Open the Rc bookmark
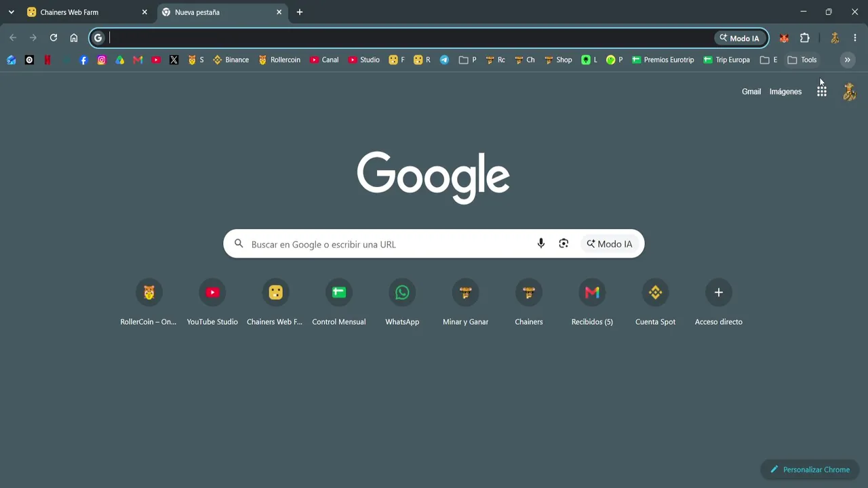This screenshot has width=868, height=488. (495, 60)
